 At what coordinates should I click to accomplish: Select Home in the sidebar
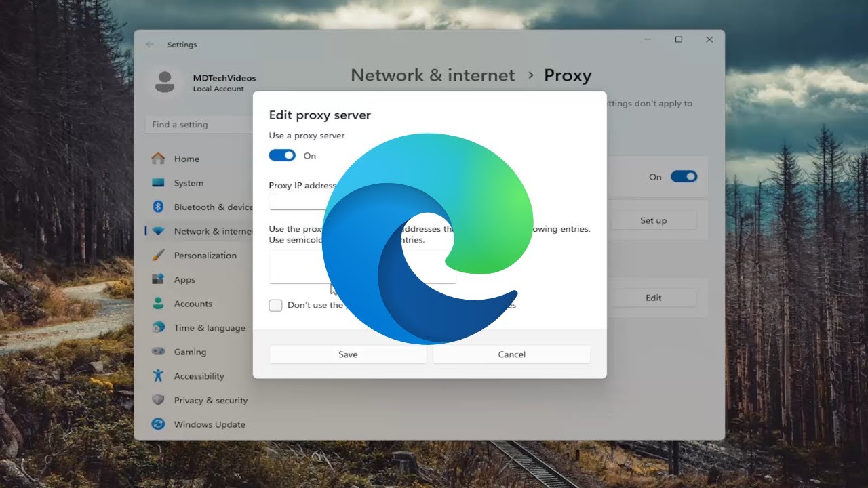coord(186,159)
